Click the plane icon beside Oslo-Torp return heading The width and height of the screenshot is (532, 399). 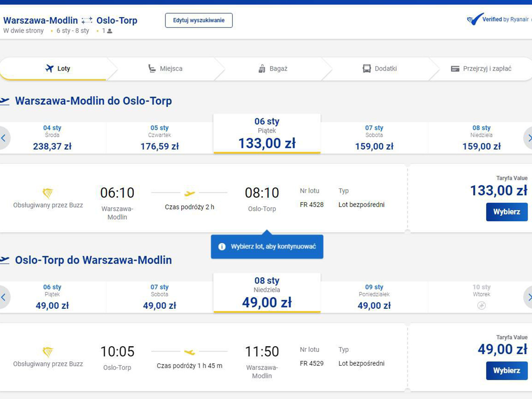(5, 260)
